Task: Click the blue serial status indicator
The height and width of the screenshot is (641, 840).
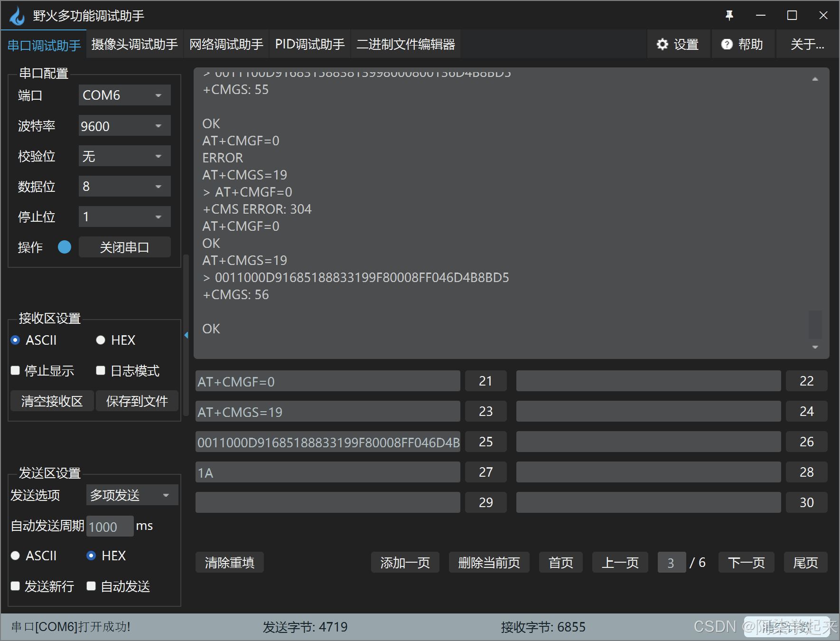Action: [65, 247]
